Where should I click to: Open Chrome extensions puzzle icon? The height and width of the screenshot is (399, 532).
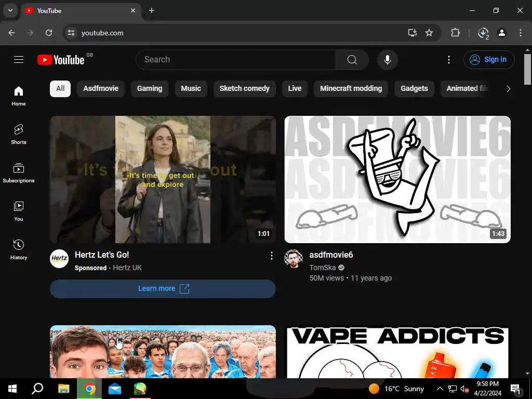click(x=455, y=33)
